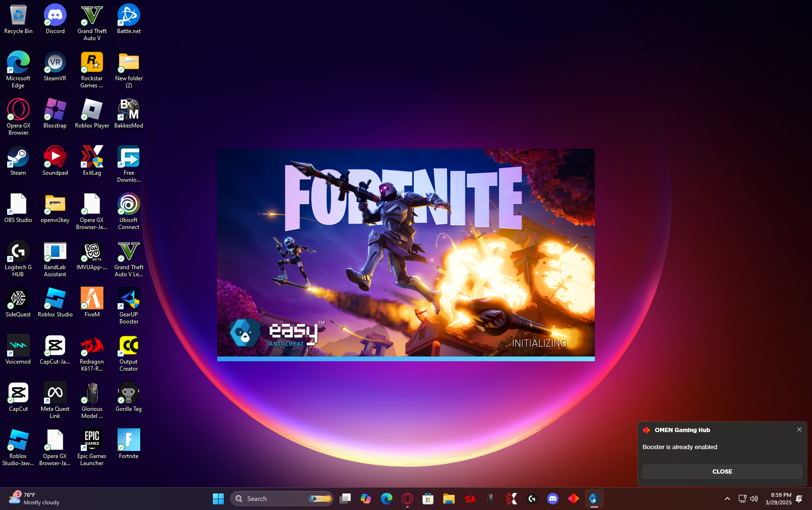Image resolution: width=812 pixels, height=510 pixels.
Task: Select the openvr2key folder icon
Action: [55, 208]
